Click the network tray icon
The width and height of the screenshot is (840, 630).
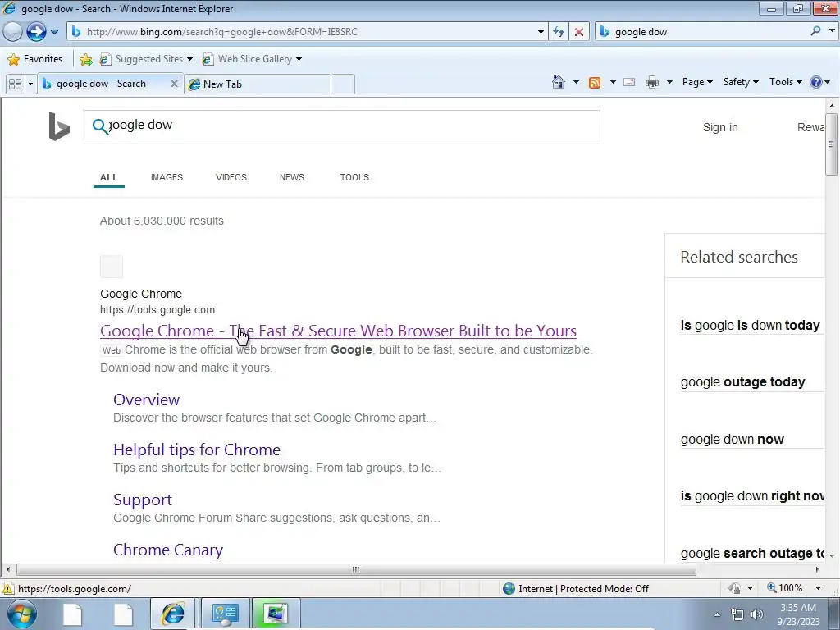(x=737, y=614)
